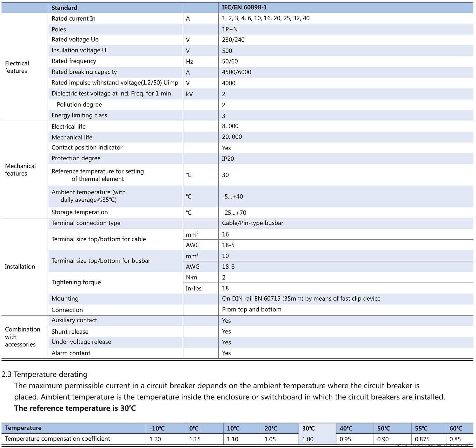Click the Mechanical features category cell

(20, 170)
